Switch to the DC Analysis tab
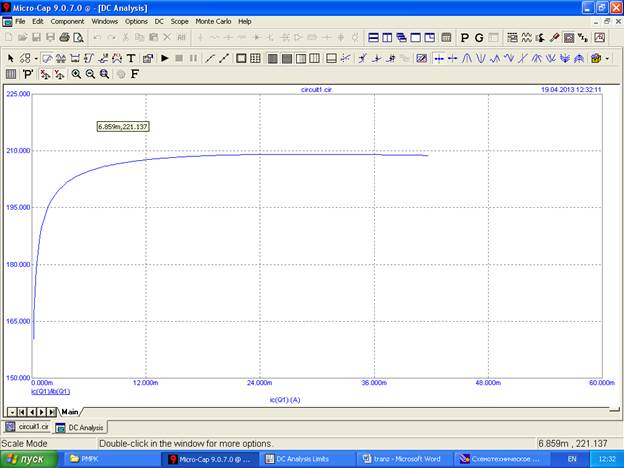The image size is (624, 468). coord(80,427)
